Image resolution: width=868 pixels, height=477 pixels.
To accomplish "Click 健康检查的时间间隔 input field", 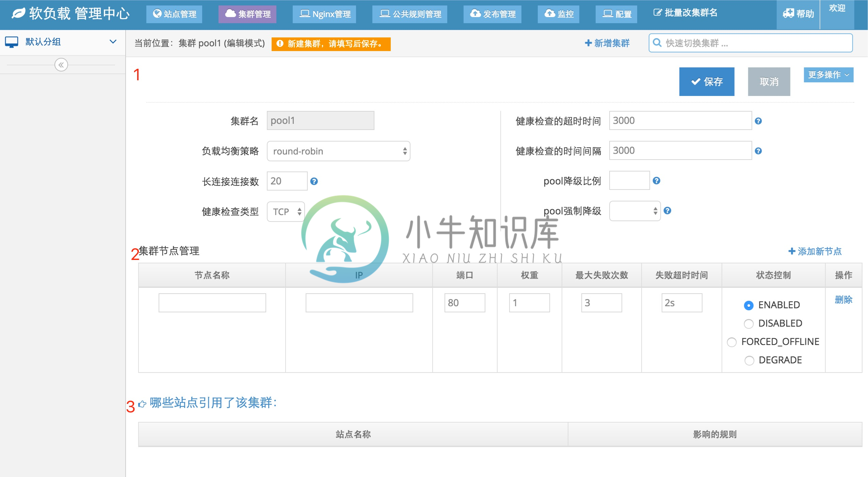I will (x=680, y=150).
